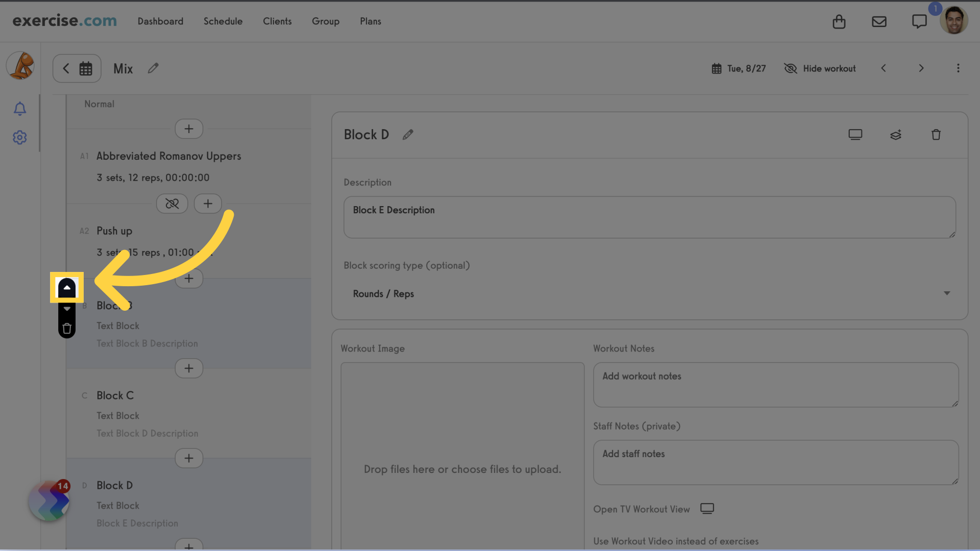
Task: Click the notification bell icon in sidebar
Action: point(19,108)
